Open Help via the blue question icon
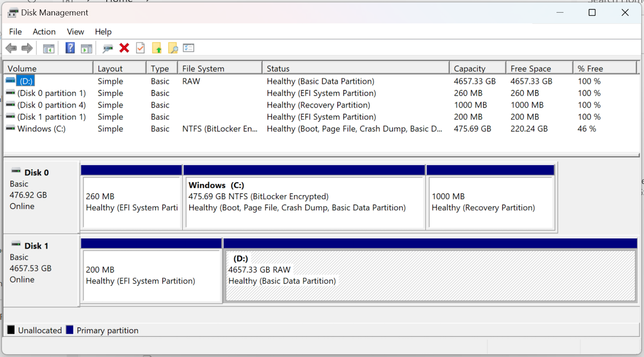This screenshot has height=357, width=644. [x=70, y=48]
